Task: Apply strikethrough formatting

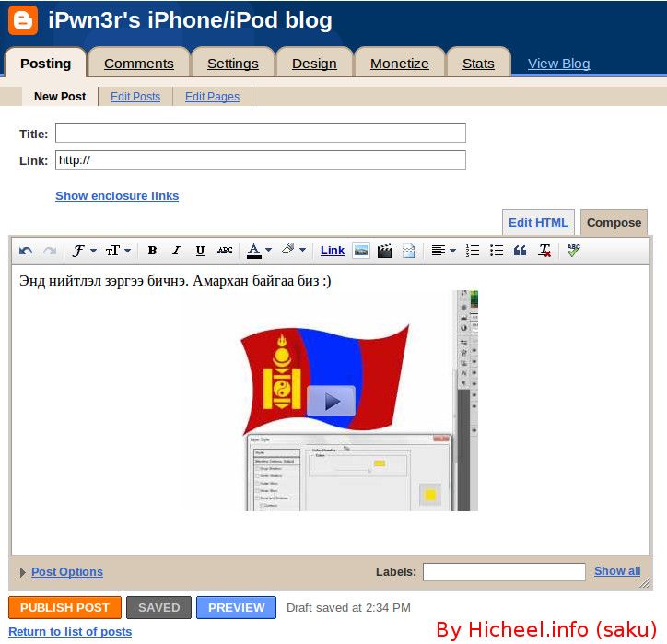Action: [x=225, y=251]
